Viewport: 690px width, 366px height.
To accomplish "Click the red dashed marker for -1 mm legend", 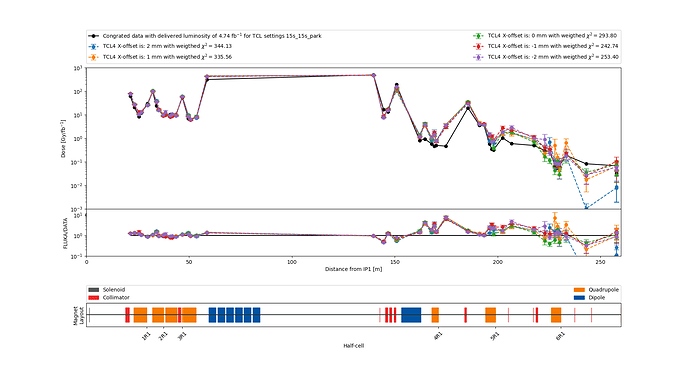I will 478,46.
